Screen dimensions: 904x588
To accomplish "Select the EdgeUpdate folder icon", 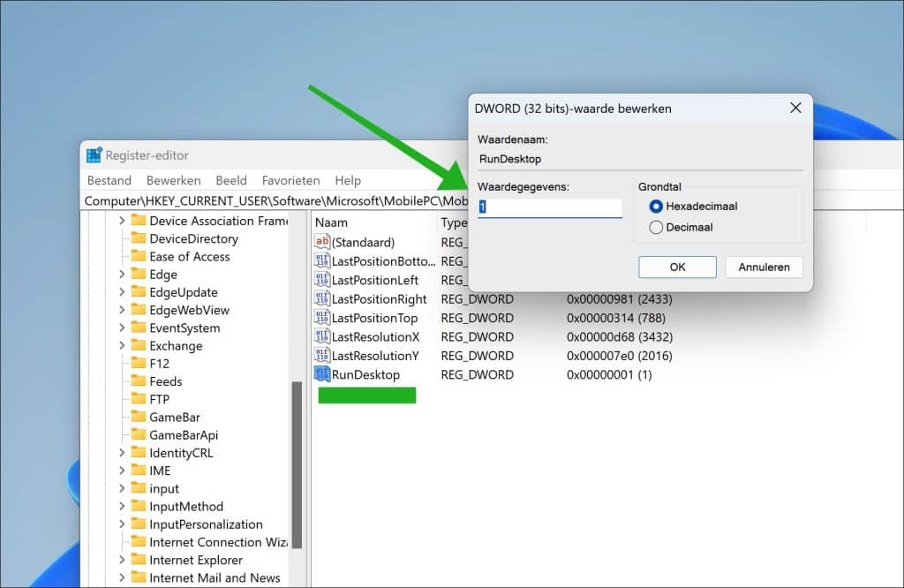I will pyautogui.click(x=139, y=291).
